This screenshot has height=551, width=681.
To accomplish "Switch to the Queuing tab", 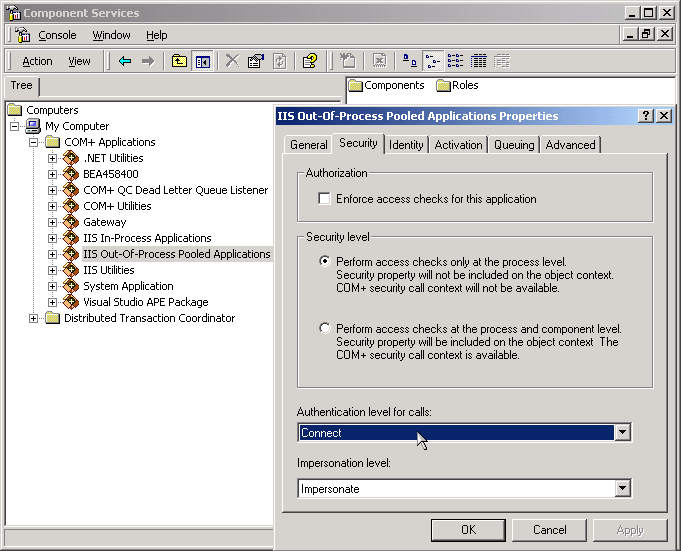I will click(x=514, y=145).
